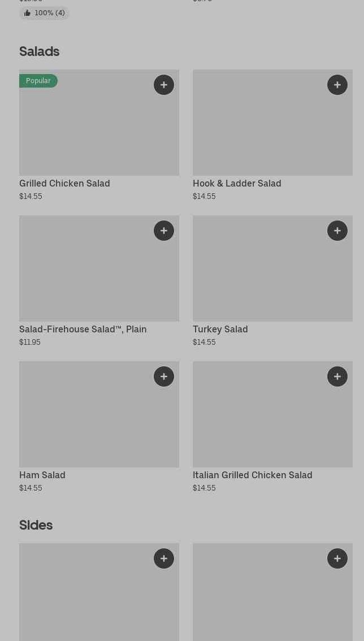Open the Salad-Firehouse Salad Plain image thumbnail
The image size is (364, 641).
point(99,268)
